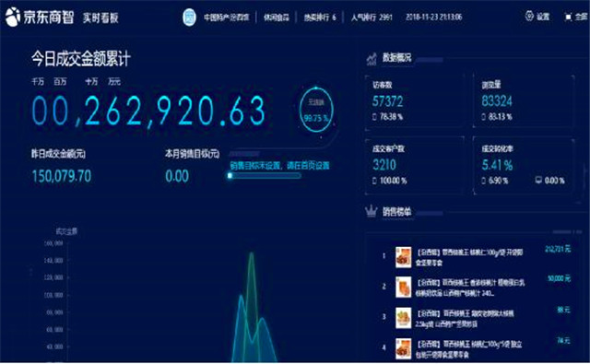This screenshot has width=590, height=364.
Task: Click the 浏览量 value 83324
Action: 497,101
